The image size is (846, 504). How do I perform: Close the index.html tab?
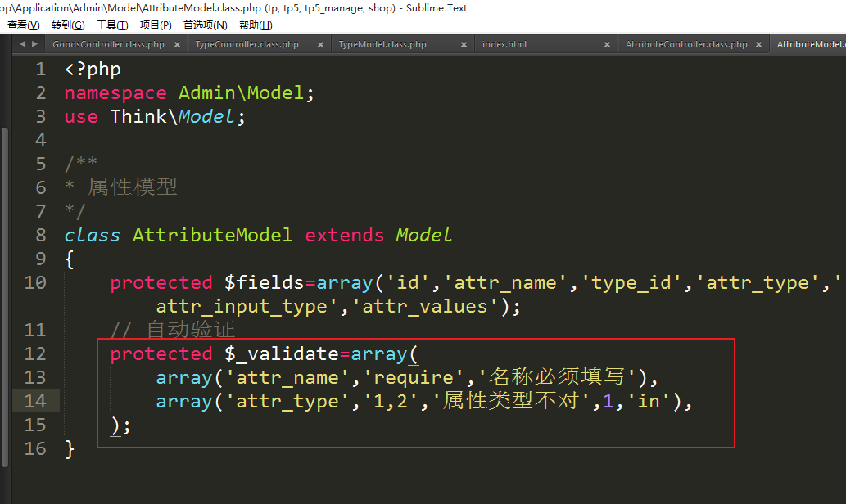[x=607, y=45]
